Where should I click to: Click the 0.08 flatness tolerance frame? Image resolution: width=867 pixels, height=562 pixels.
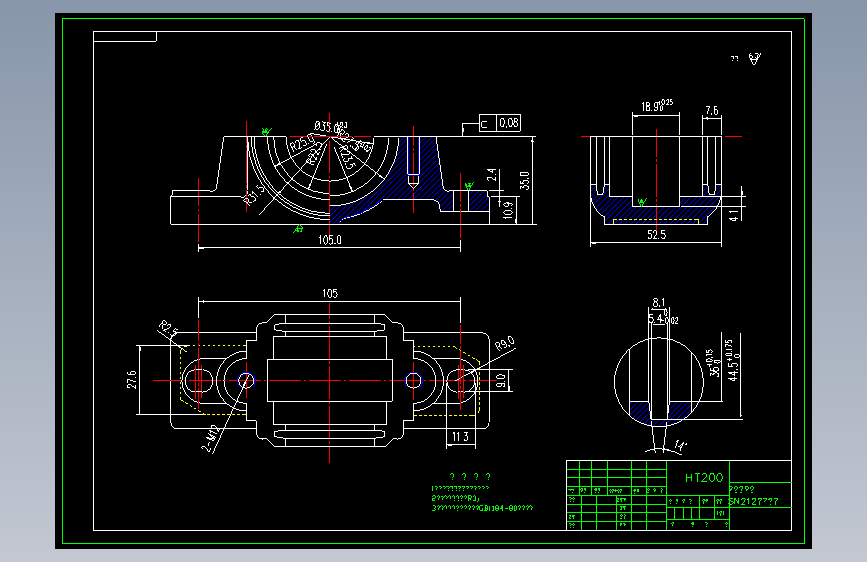(509, 123)
